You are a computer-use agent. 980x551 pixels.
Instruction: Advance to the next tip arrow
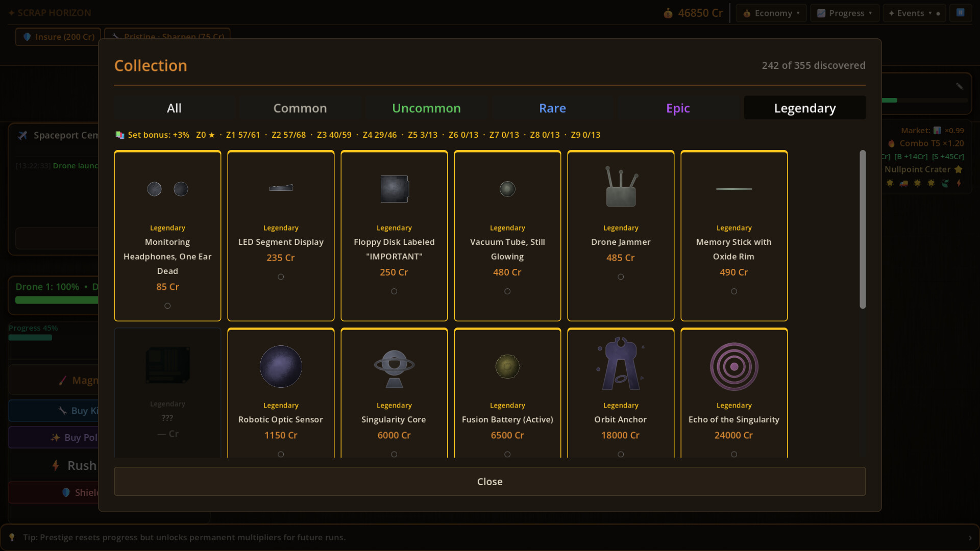pyautogui.click(x=970, y=537)
